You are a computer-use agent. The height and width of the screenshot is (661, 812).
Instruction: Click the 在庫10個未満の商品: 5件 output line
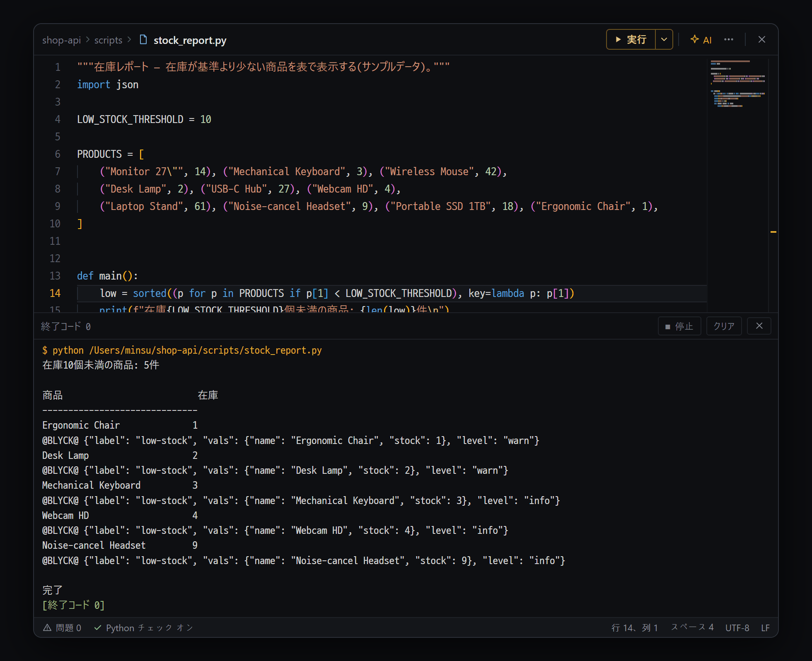click(x=101, y=365)
